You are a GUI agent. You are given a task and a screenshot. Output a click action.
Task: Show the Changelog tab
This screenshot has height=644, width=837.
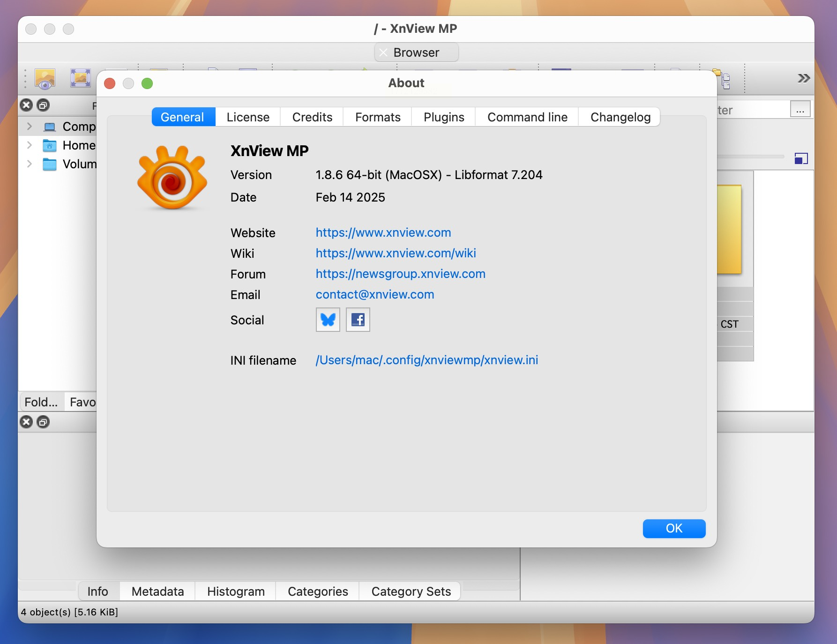pos(620,117)
